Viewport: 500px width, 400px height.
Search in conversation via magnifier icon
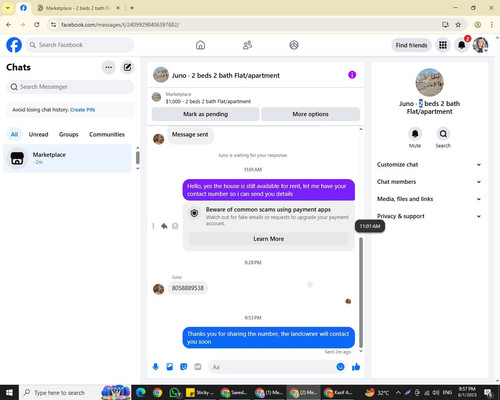coord(443,134)
